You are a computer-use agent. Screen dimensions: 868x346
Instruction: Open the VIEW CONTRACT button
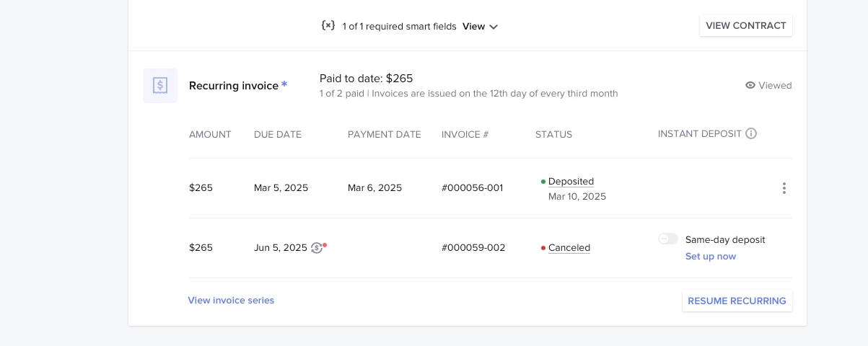pos(746,26)
